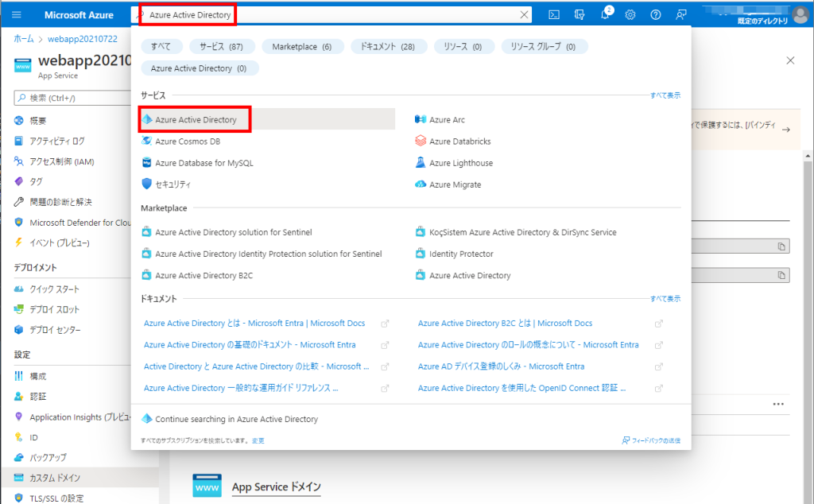
Task: Select the サービス (87) filter chip
Action: (222, 46)
